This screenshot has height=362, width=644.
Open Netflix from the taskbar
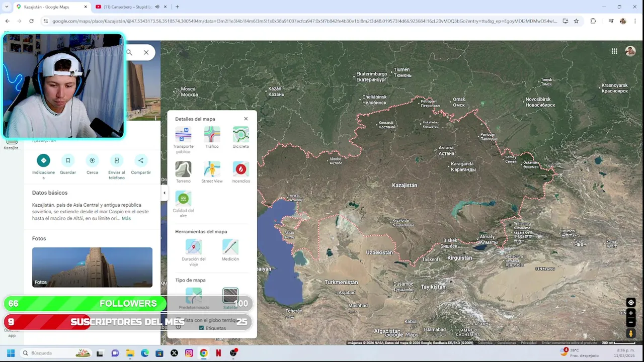pos(218,353)
